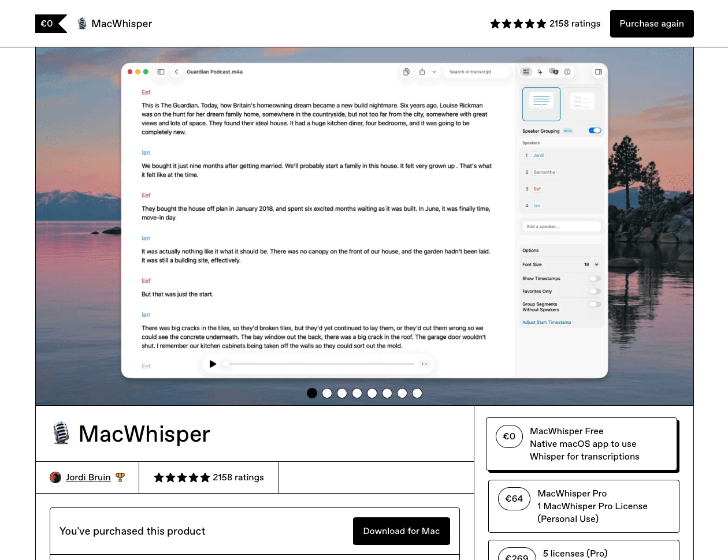Click the Purchase again button
The height and width of the screenshot is (560, 728).
[652, 24]
